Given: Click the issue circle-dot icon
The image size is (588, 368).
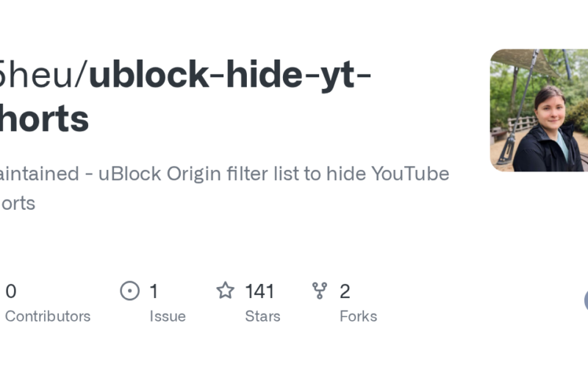Looking at the screenshot, I should [x=129, y=291].
